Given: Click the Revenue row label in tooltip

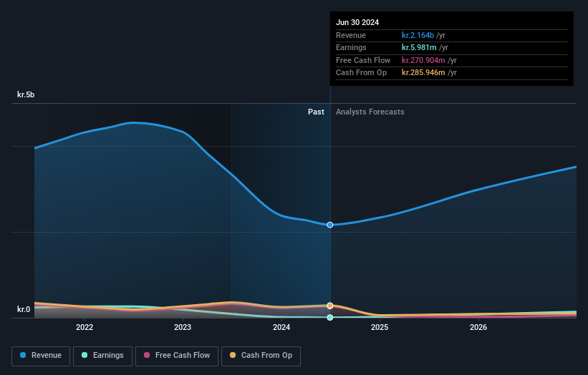Looking at the screenshot, I should pos(351,35).
